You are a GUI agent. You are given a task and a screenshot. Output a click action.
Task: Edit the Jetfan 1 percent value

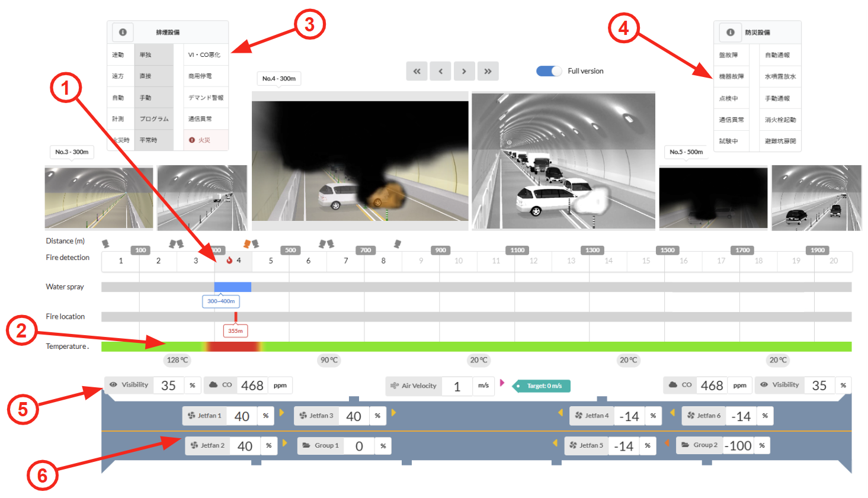coord(242,416)
